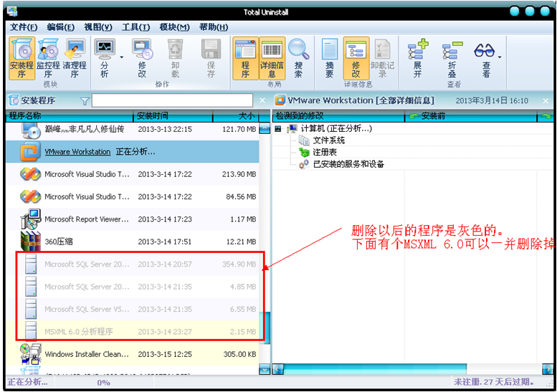Close the VMware Workstation details panel
557x392 pixels.
click(546, 101)
